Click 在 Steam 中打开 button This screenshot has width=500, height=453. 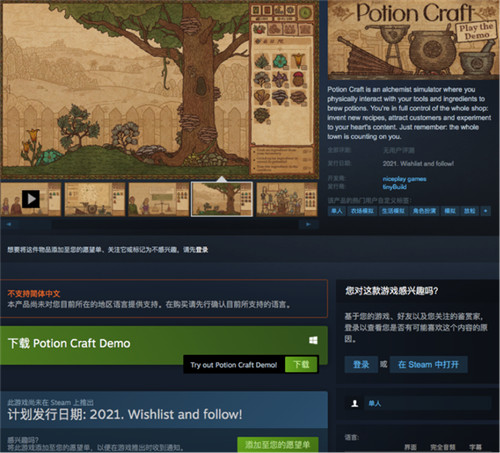coord(428,364)
